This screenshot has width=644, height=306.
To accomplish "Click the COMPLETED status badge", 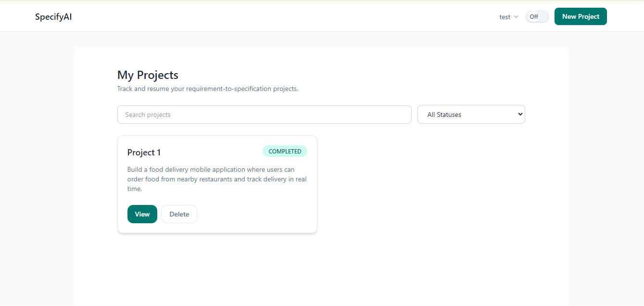I will point(285,151).
